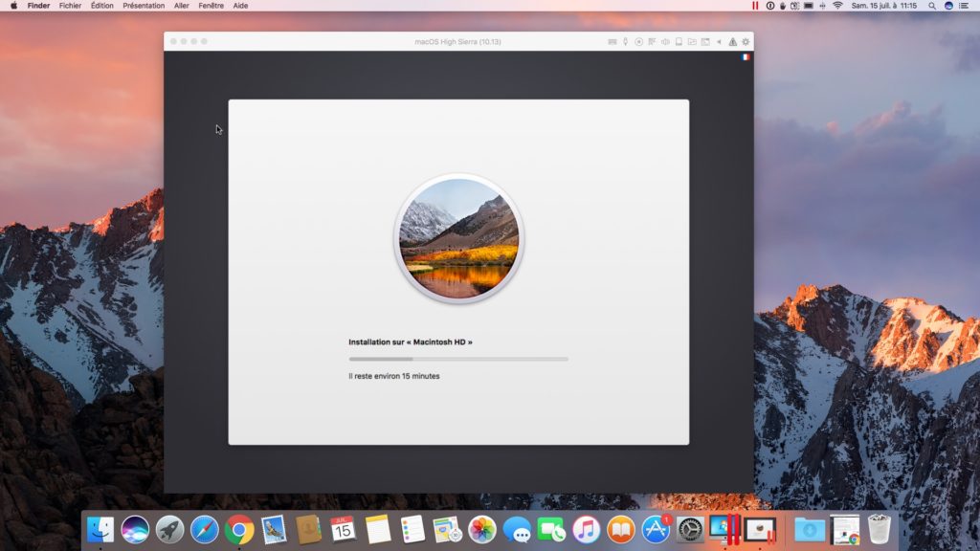
Task: Click the High Sierra installer artwork
Action: [x=458, y=238]
